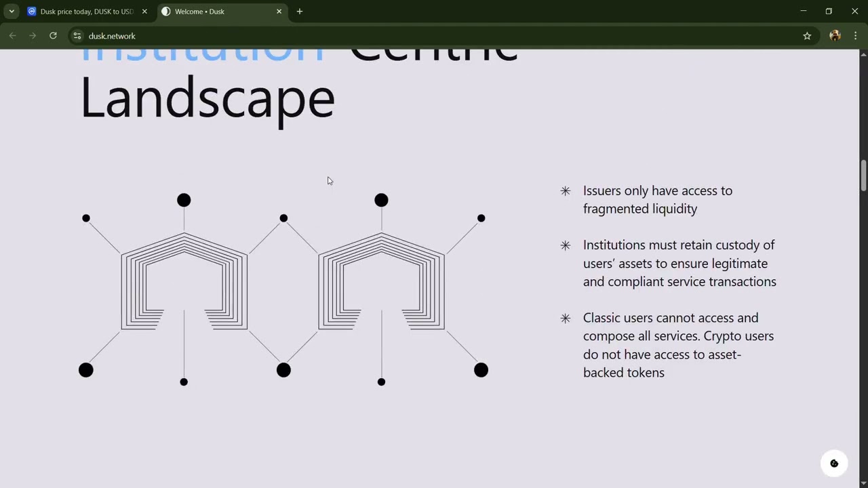Image resolution: width=868 pixels, height=488 pixels.
Task: Close the Dusk price today tab
Action: click(144, 12)
